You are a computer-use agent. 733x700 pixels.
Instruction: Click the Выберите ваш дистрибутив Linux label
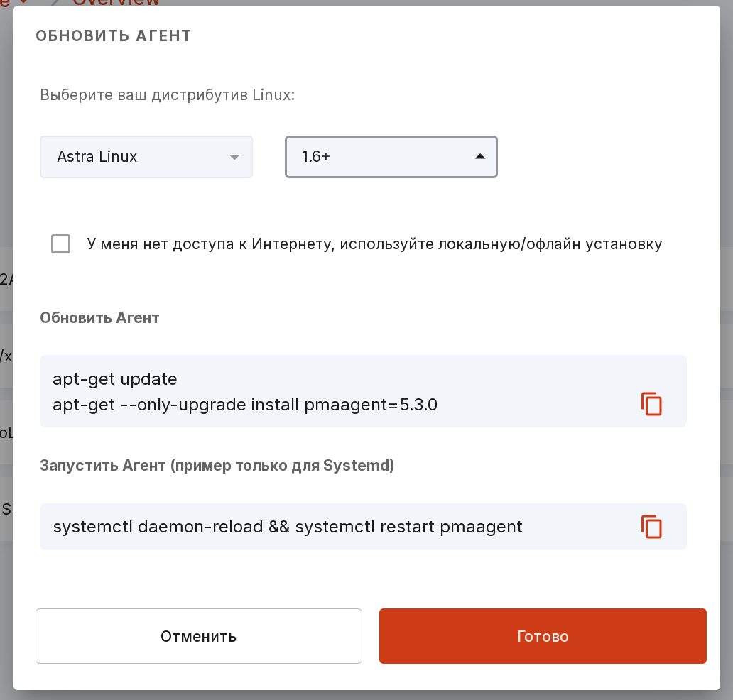[168, 95]
